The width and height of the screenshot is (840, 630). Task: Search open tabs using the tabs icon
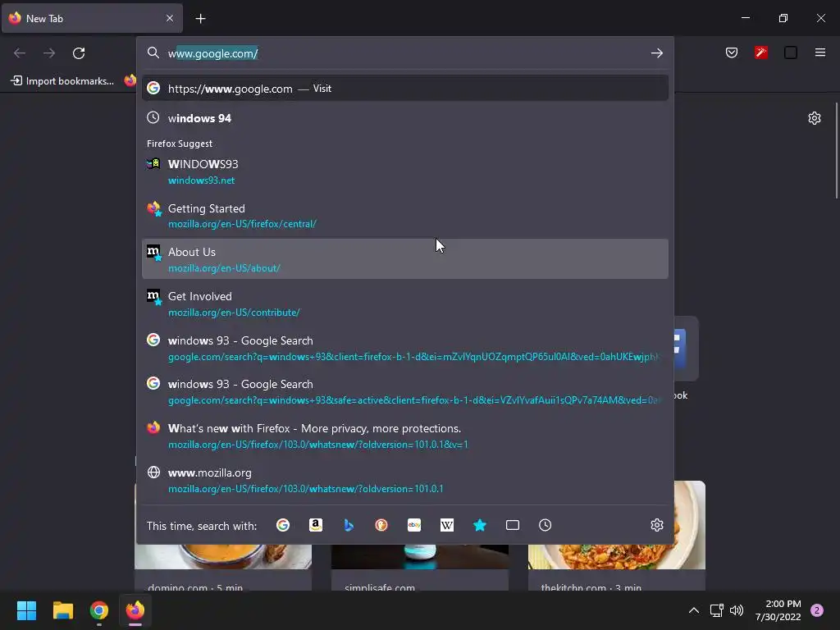click(x=513, y=526)
